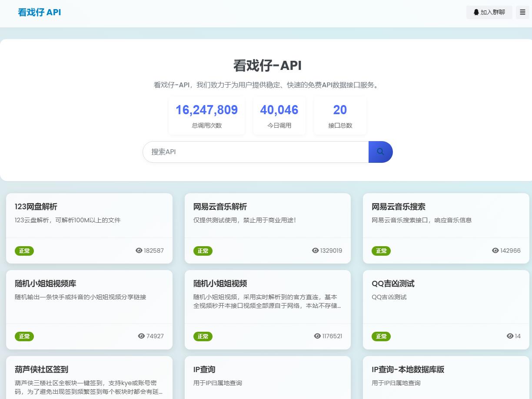The image size is (532, 399).
Task: Click the eye icon on the 随机小姐姐视频库 card
Action: [x=141, y=336]
